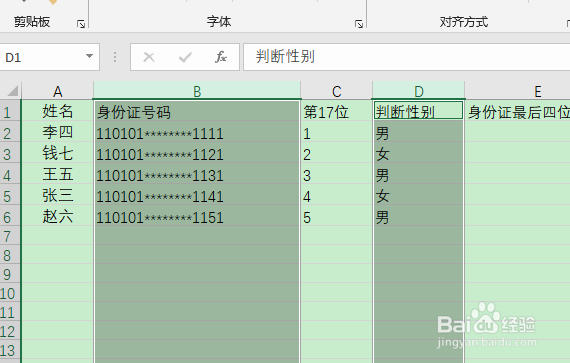Click 17th digit cell for 钱七
Image resolution: width=570 pixels, height=363 pixels.
(x=337, y=153)
